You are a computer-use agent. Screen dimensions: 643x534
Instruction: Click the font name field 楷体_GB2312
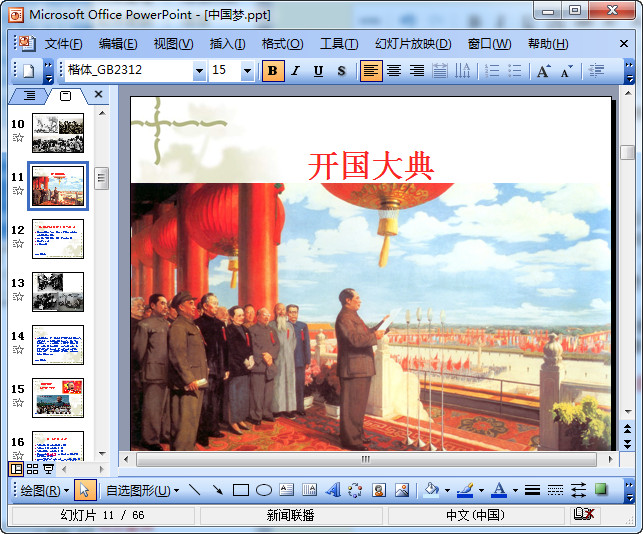(130, 71)
